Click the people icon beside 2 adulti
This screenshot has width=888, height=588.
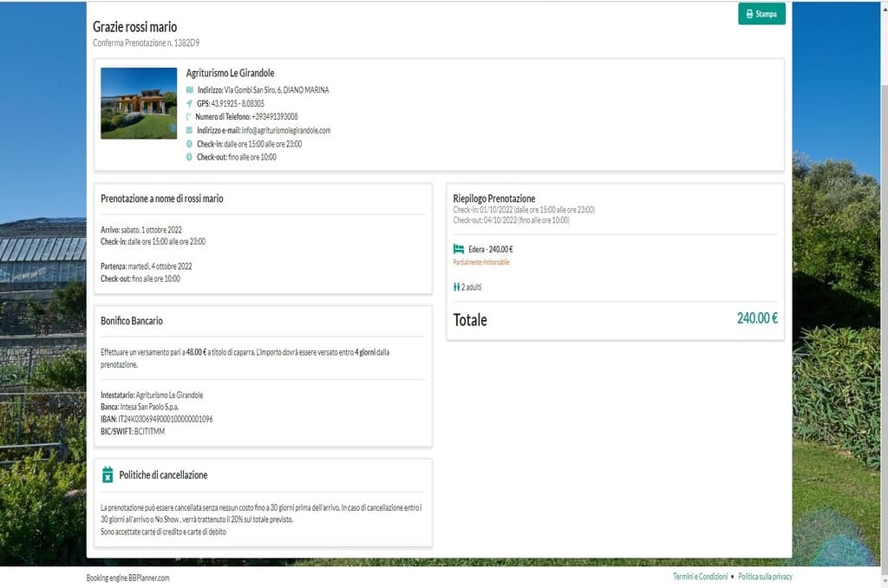click(x=456, y=287)
